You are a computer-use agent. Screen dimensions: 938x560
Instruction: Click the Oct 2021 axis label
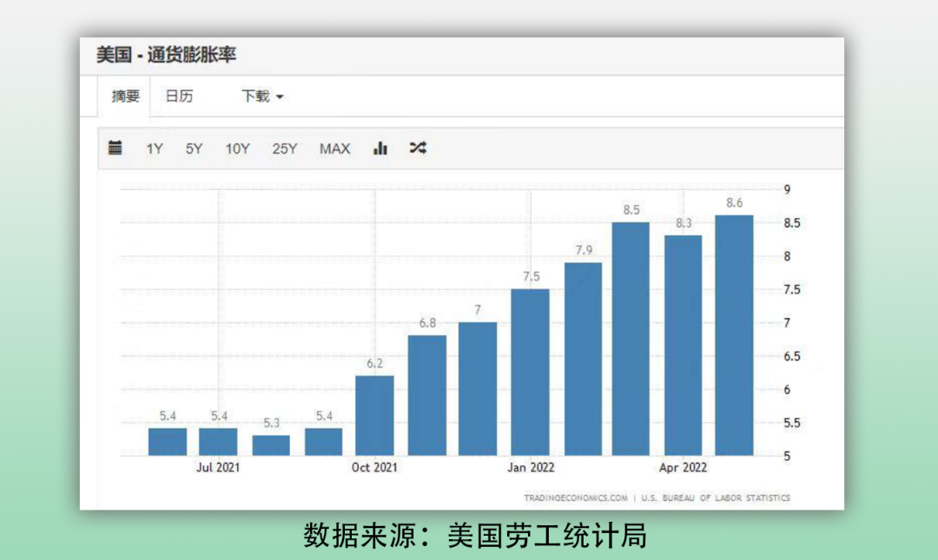pos(374,467)
